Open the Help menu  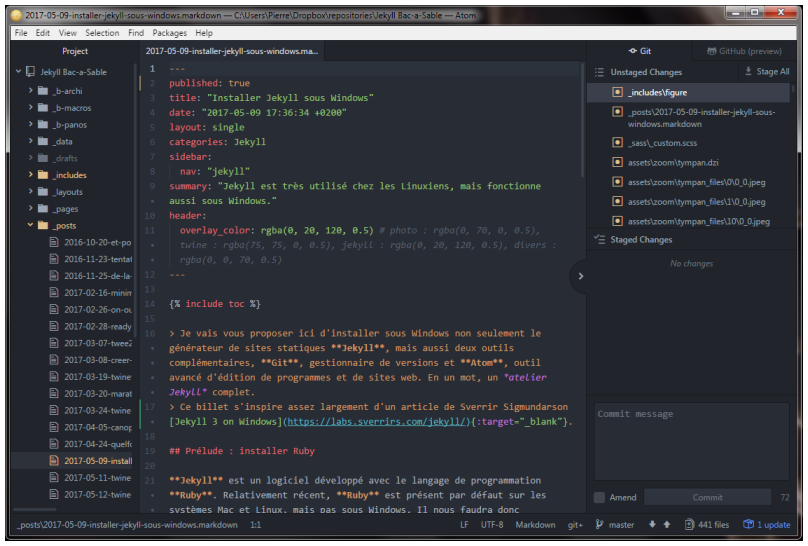click(x=204, y=32)
